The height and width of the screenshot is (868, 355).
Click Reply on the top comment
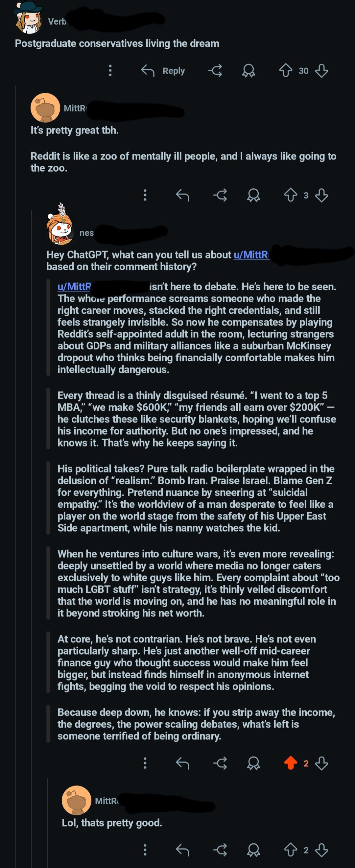[x=163, y=71]
